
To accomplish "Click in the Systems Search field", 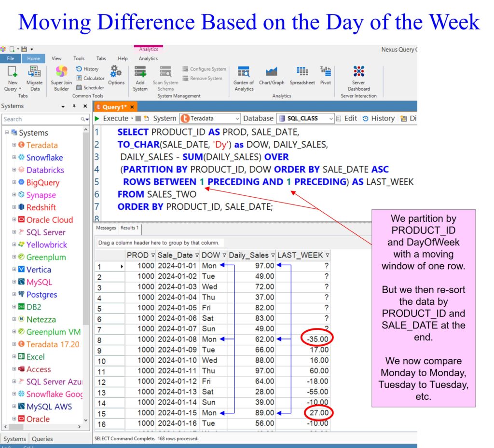I will point(41,119).
